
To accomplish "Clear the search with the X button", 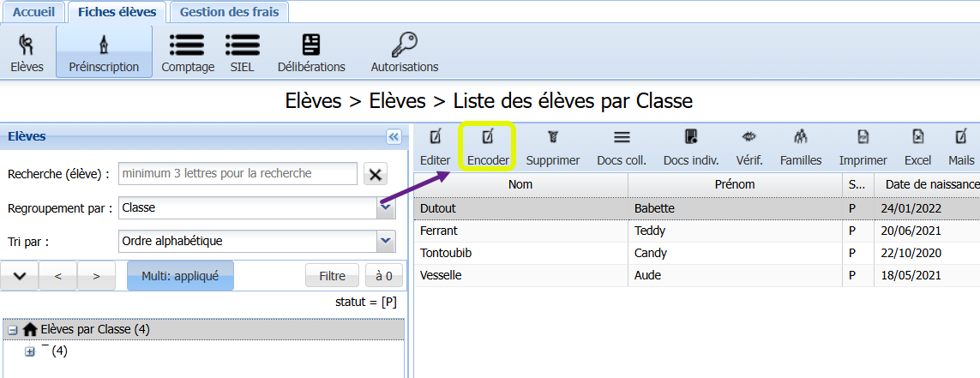I will (x=375, y=174).
